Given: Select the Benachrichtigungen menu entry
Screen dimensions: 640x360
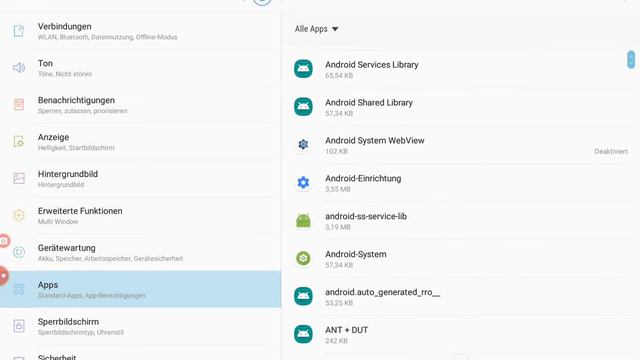Looking at the screenshot, I should pos(140,105).
